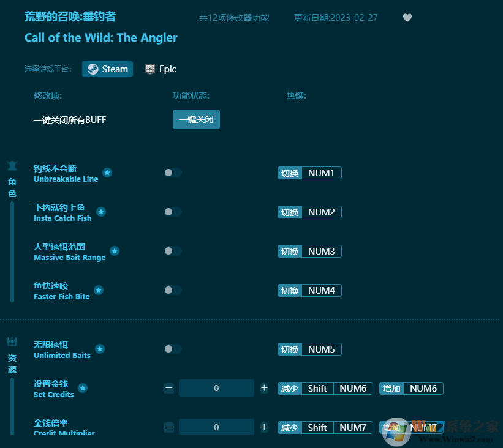The height and width of the screenshot is (448, 503).
Task: Click the 增加 NUM6 hotkey
Action: [411, 389]
